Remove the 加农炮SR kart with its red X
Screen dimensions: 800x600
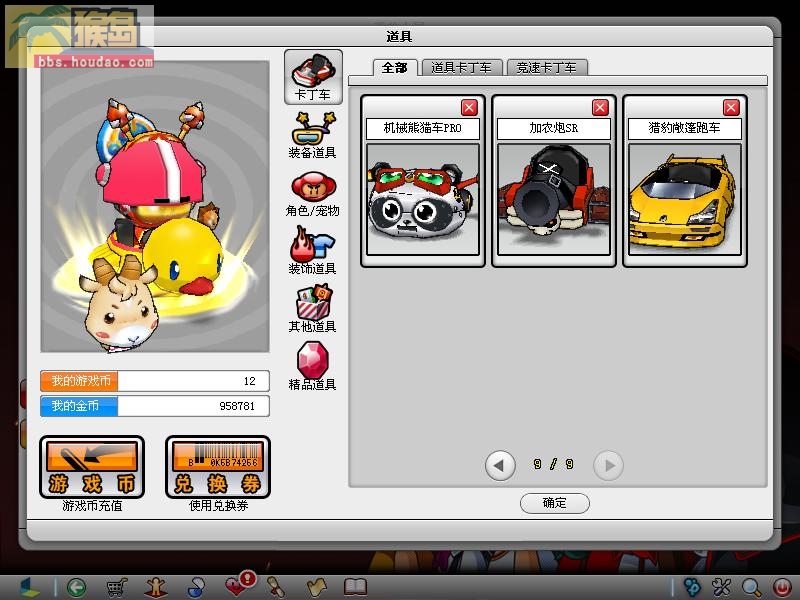(600, 108)
